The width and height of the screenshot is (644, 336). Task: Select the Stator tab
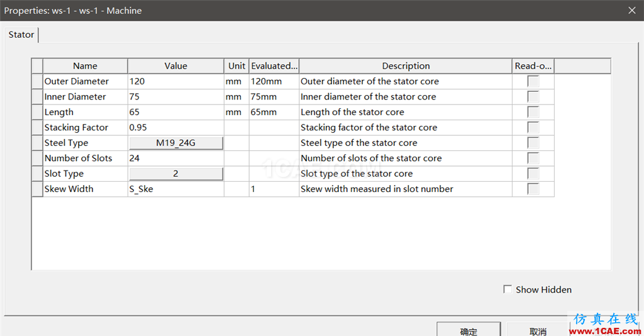coord(21,35)
